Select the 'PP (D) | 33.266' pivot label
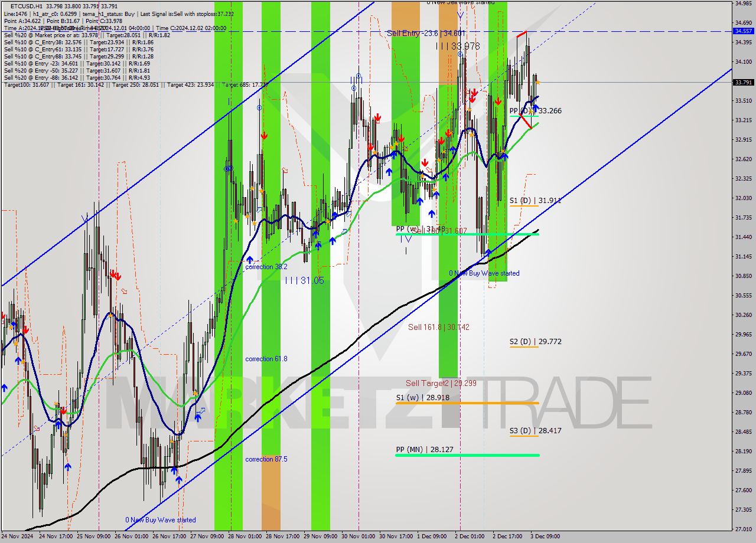Screen dimensions: 756x543 tap(536, 110)
